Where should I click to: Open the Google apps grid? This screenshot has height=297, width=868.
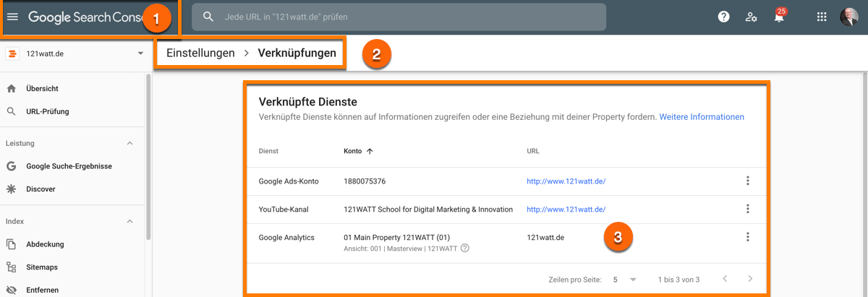pos(822,17)
